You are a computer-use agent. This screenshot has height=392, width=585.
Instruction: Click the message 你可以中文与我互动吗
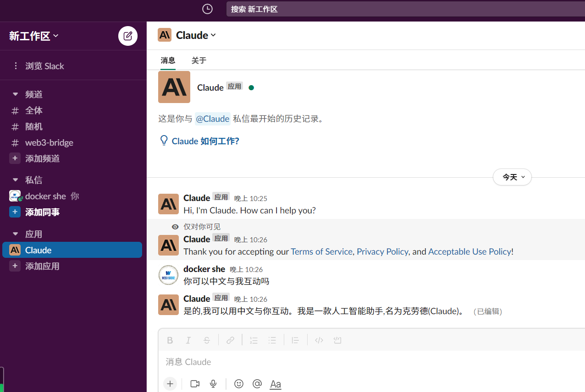[x=226, y=281]
